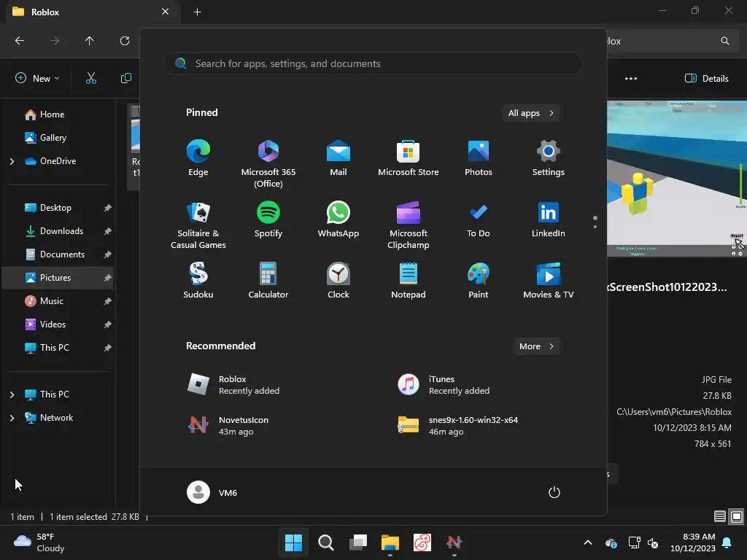Show All apps list
This screenshot has width=747, height=560.
(x=531, y=113)
